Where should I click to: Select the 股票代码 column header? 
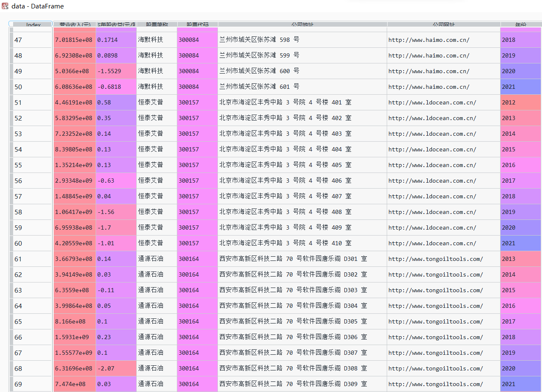point(197,25)
